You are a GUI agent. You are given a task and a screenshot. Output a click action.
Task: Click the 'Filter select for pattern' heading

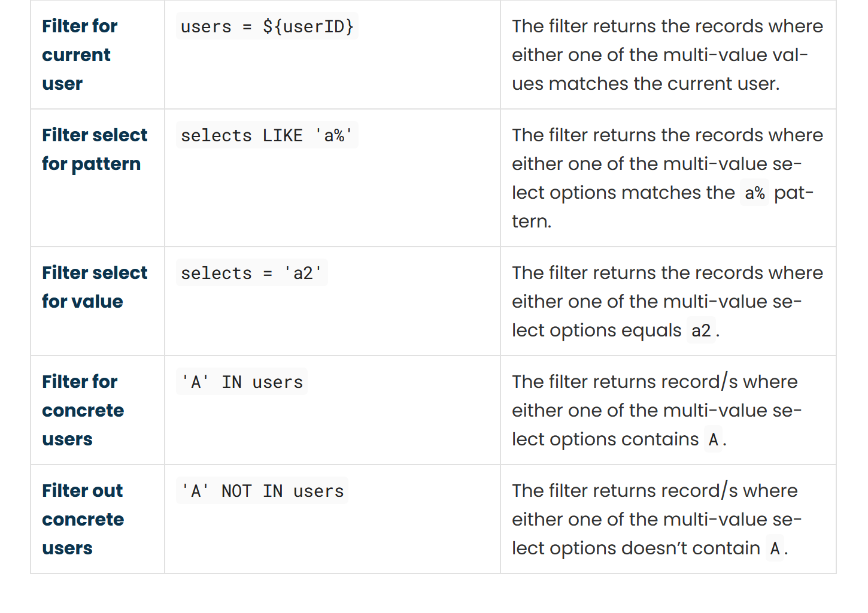pyautogui.click(x=94, y=149)
